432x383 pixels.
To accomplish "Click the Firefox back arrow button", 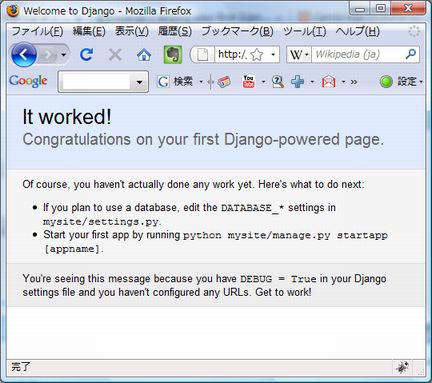I will [x=24, y=54].
